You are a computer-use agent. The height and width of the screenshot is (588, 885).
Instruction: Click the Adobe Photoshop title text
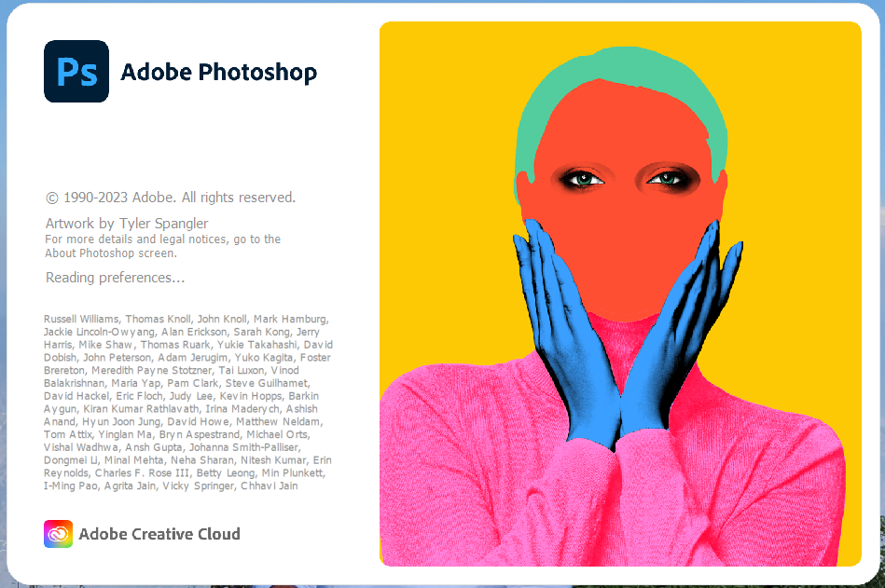218,73
